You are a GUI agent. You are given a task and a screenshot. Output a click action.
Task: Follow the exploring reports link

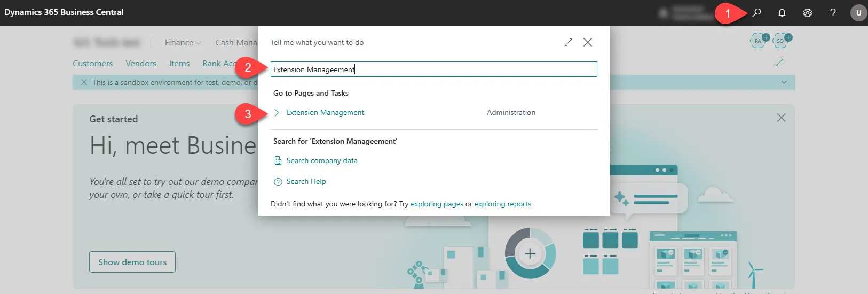(x=502, y=204)
